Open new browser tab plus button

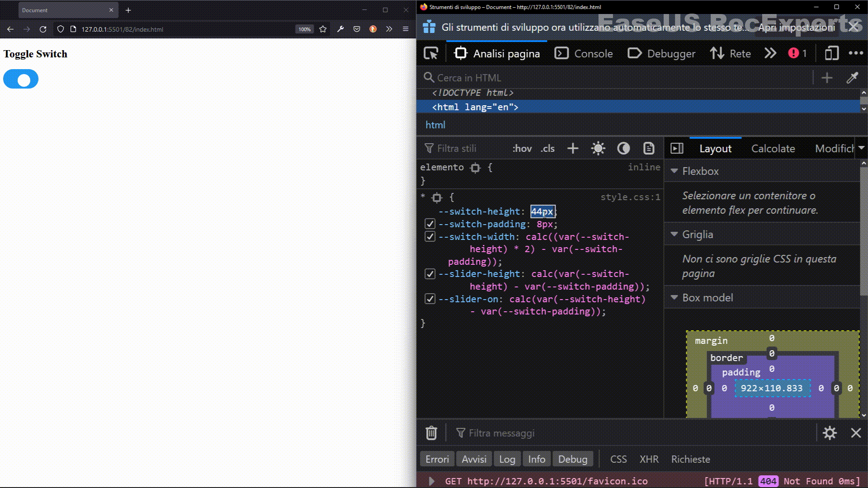pos(128,10)
